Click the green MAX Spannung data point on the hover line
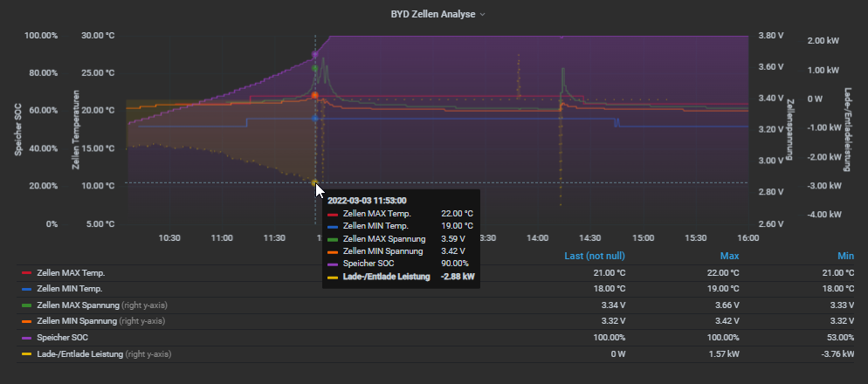Viewport: 868px width, 384px height. pyautogui.click(x=315, y=69)
